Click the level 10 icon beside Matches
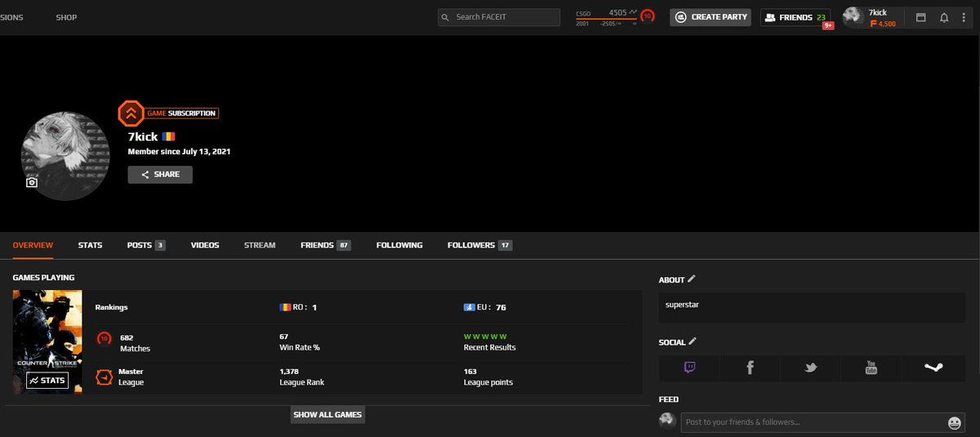The image size is (980, 437). [x=105, y=338]
